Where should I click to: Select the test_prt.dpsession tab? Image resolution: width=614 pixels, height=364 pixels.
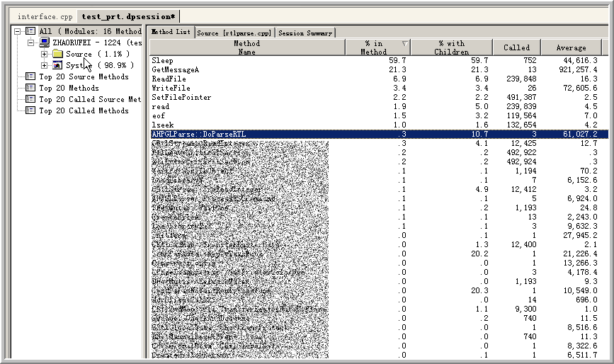(x=128, y=16)
